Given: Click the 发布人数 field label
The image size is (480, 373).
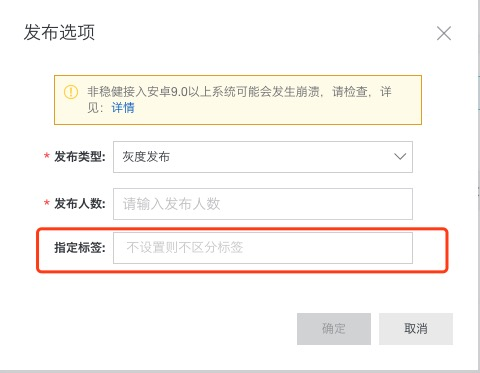Looking at the screenshot, I should [80, 203].
